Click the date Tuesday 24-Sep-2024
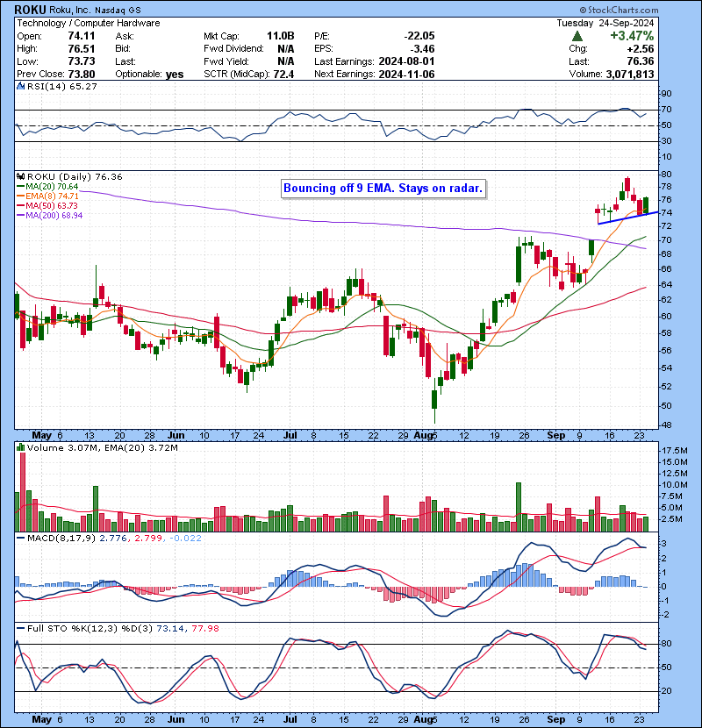 tap(605, 23)
